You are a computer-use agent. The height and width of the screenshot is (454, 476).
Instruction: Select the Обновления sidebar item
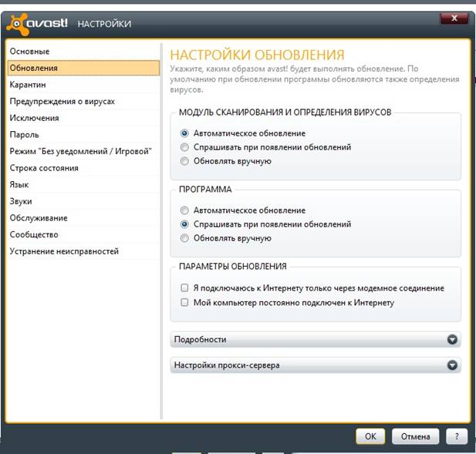click(x=83, y=68)
